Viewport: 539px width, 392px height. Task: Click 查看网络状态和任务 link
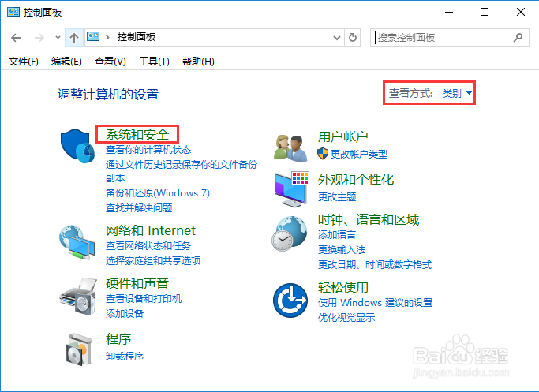tap(148, 245)
